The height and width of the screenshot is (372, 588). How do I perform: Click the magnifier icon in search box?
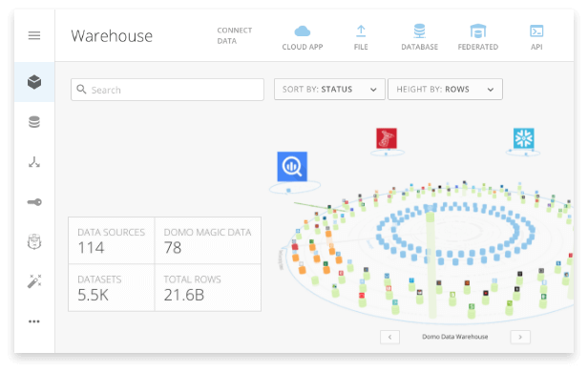81,89
